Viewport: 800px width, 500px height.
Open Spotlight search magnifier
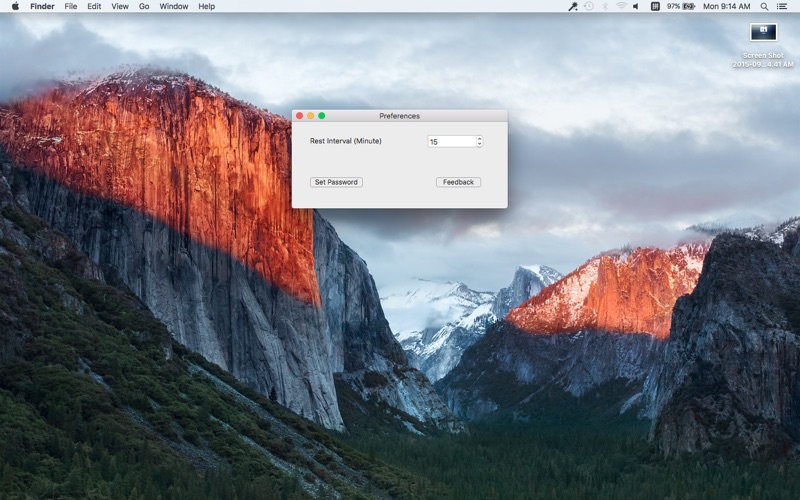point(764,6)
